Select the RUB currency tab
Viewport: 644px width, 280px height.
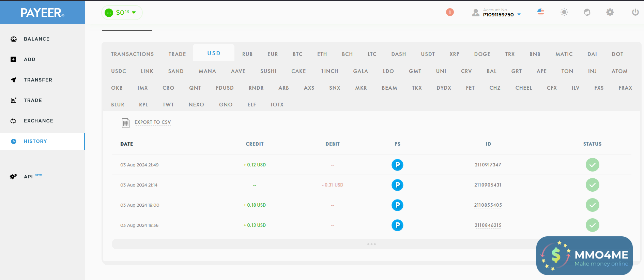point(247,54)
